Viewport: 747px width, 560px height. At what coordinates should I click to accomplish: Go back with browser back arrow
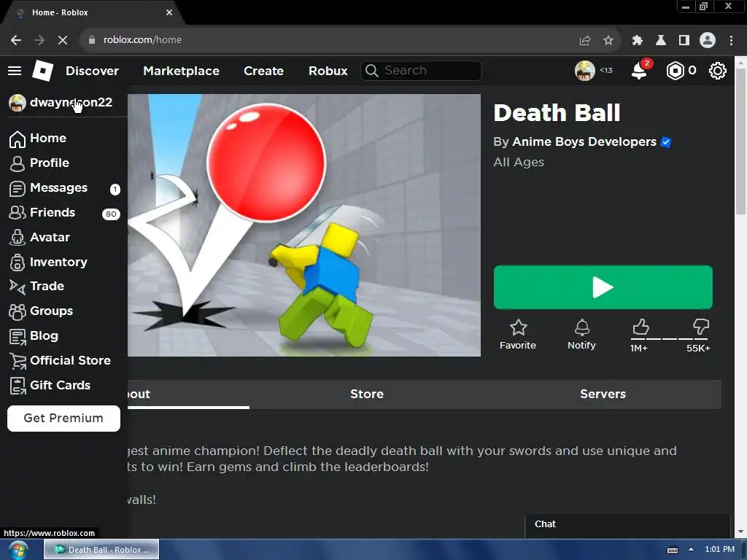(x=16, y=40)
